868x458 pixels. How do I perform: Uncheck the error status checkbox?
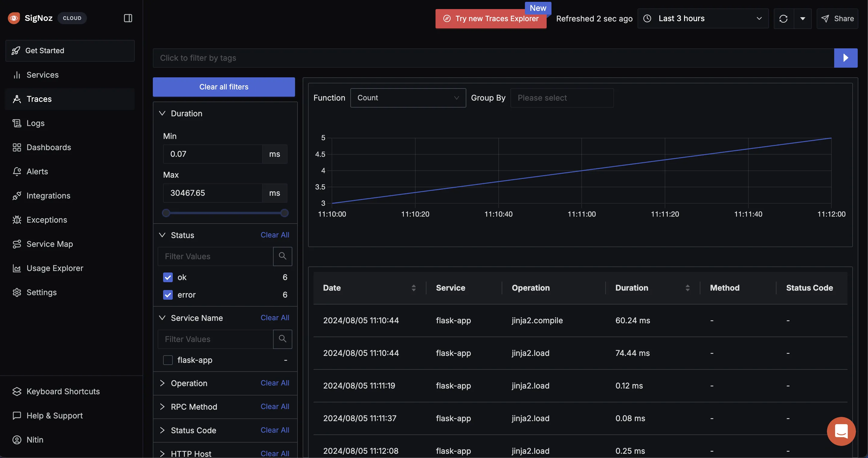pos(168,295)
